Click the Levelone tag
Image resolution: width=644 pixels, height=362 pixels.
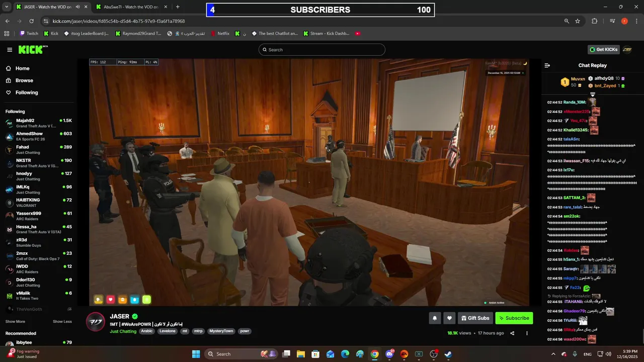coord(168,331)
